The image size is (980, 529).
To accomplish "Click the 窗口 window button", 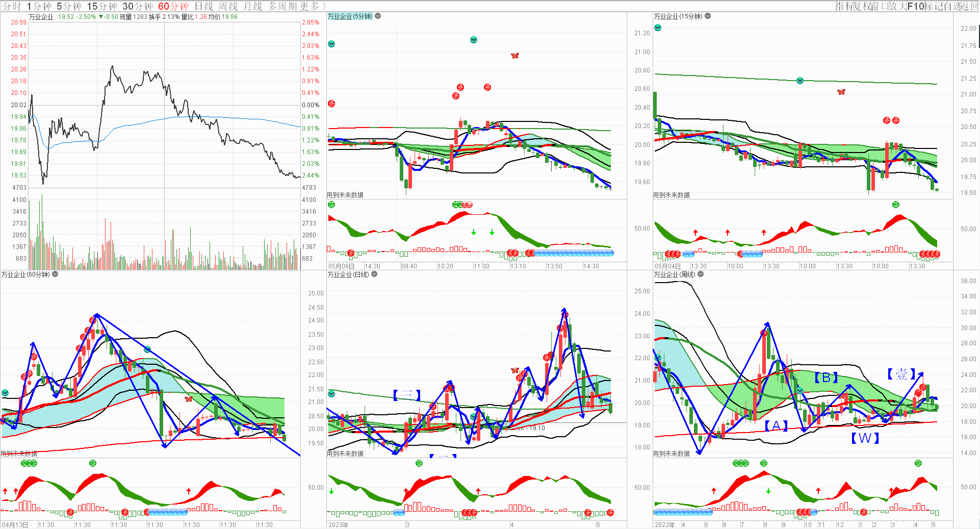I will [x=880, y=6].
